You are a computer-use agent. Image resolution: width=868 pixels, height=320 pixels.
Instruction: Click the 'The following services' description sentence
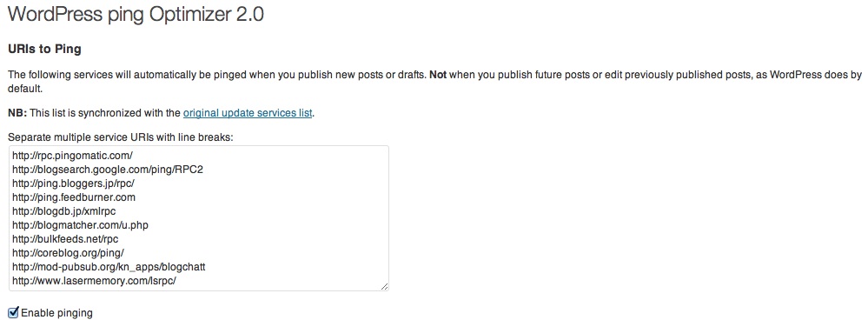coord(434,82)
